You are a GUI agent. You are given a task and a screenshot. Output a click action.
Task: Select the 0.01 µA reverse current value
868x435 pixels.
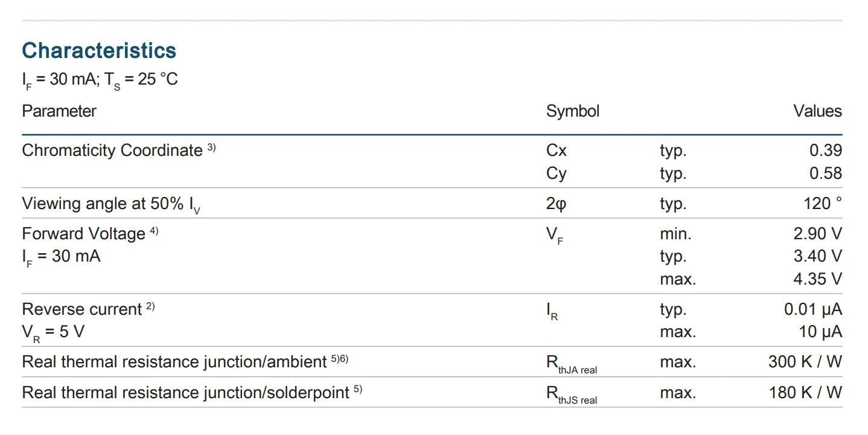click(813, 309)
